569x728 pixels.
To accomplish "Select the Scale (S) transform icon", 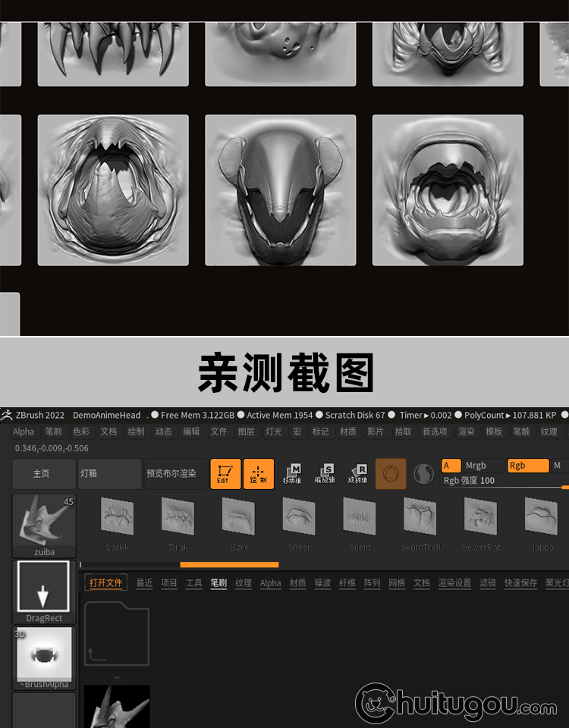I will click(x=325, y=474).
